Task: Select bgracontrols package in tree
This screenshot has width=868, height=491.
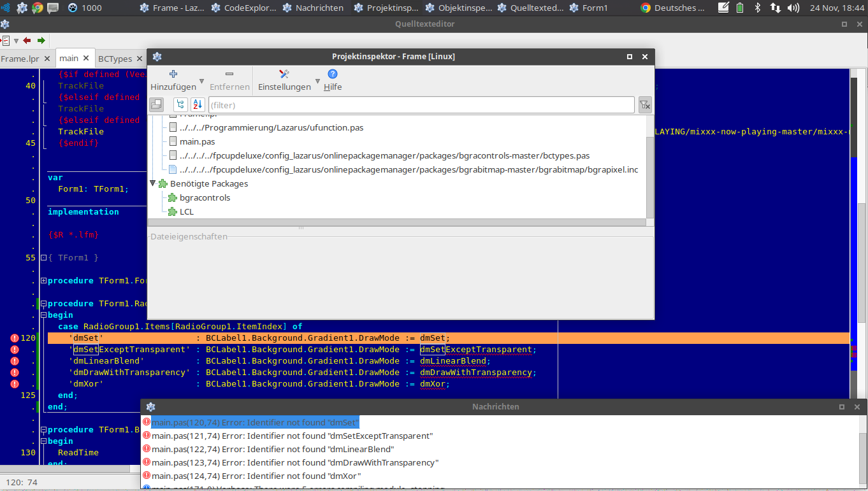Action: tap(205, 197)
